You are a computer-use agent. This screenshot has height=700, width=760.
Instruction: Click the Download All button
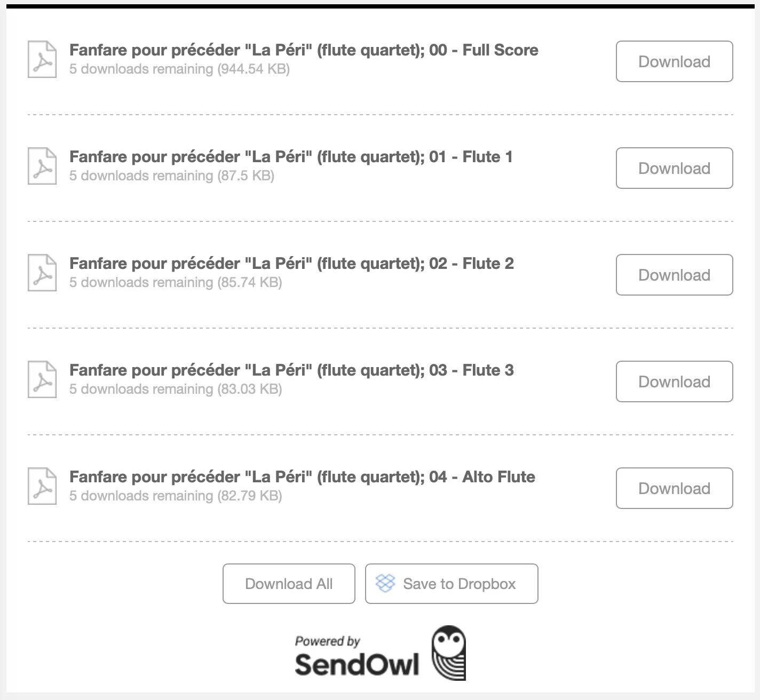click(x=289, y=584)
